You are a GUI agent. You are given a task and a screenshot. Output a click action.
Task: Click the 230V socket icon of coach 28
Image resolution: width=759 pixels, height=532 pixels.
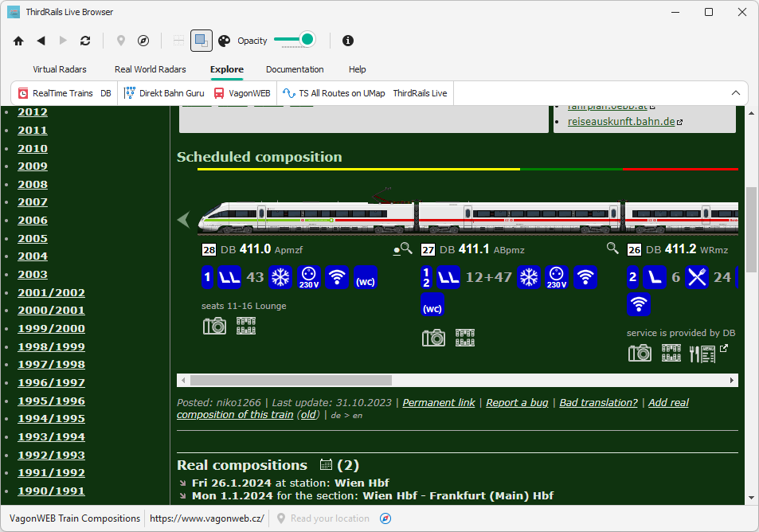309,277
